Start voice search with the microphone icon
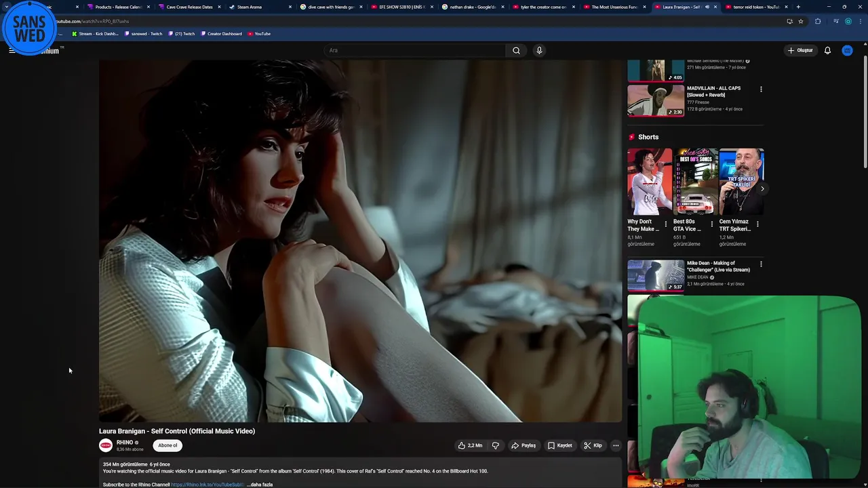The image size is (868, 488). 539,50
